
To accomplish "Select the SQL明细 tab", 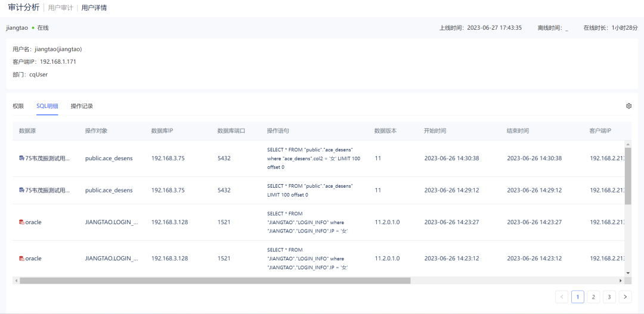I will [47, 106].
